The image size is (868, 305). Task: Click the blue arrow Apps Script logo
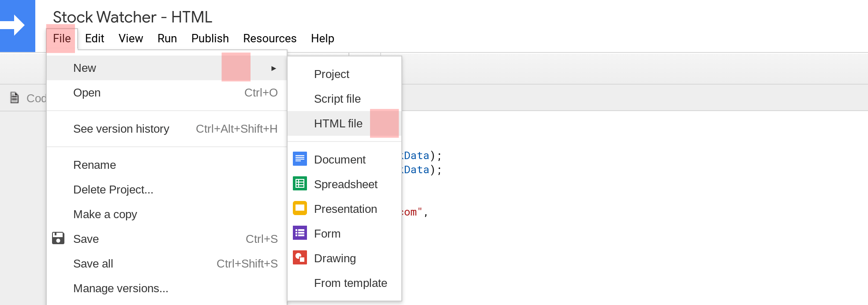(x=18, y=26)
